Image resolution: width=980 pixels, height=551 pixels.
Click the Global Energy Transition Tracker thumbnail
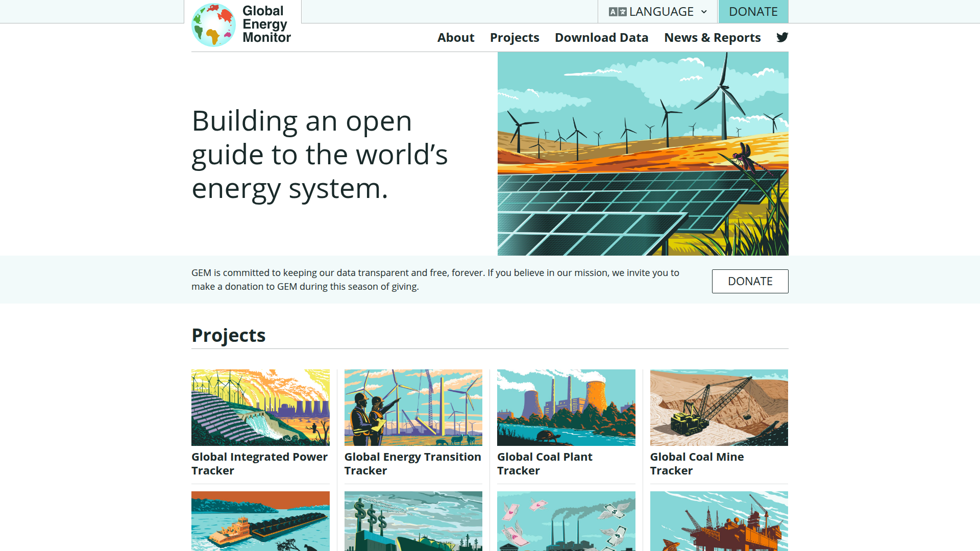tap(413, 408)
